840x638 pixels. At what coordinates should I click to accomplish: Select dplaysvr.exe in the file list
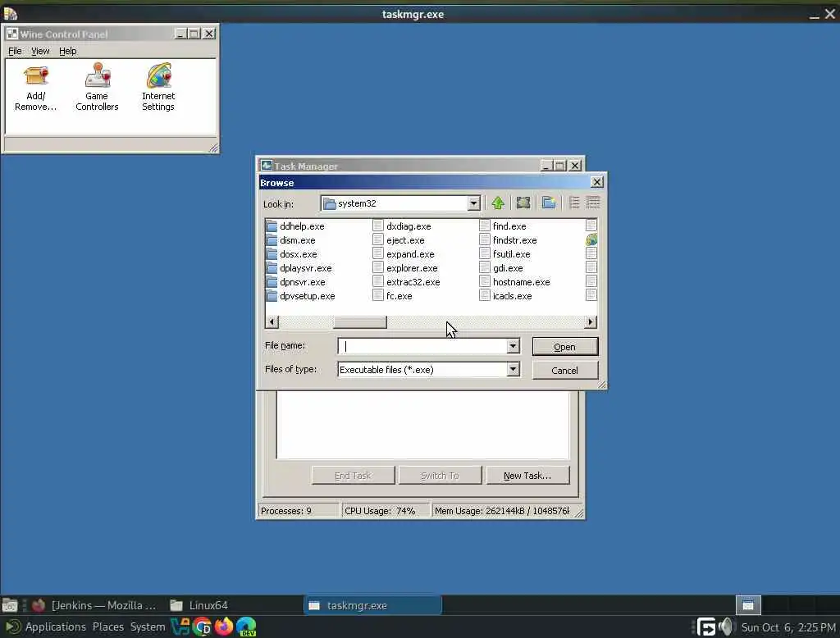pos(305,268)
